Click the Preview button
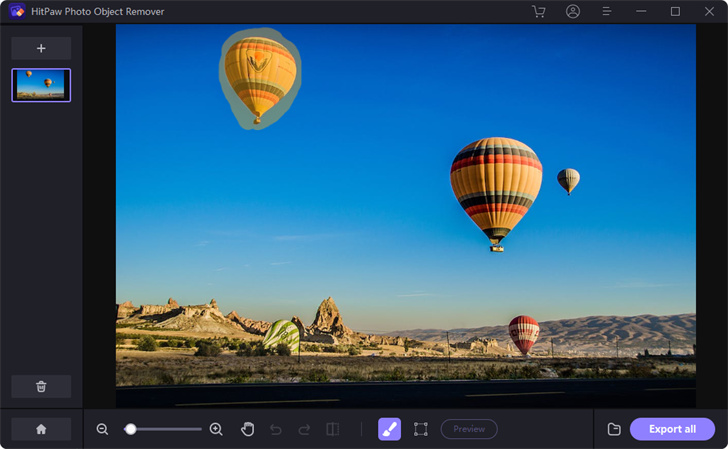Viewport: 728px width, 449px height. point(469,429)
